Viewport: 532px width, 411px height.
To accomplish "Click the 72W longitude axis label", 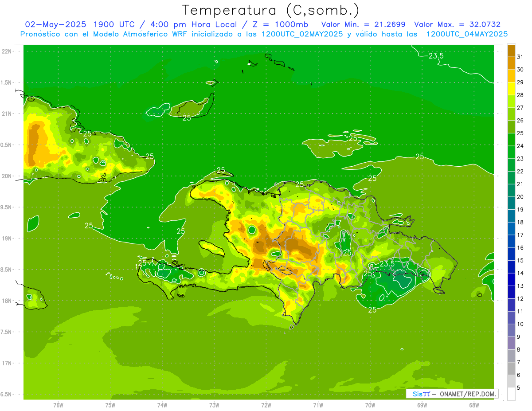I will [x=266, y=405].
